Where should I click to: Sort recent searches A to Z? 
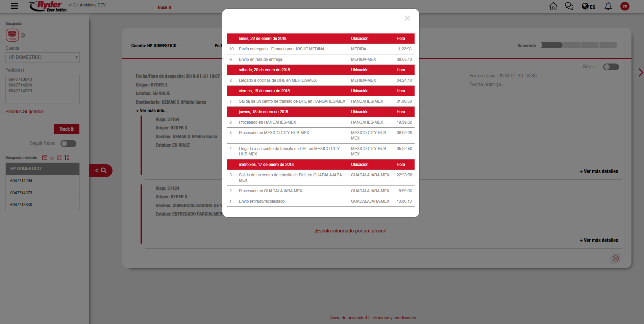coord(59,157)
